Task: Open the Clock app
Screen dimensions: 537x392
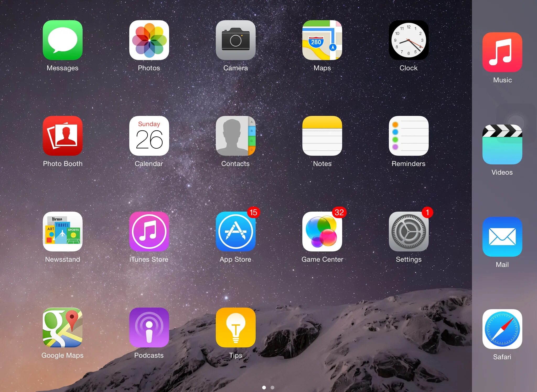Action: coord(409,40)
